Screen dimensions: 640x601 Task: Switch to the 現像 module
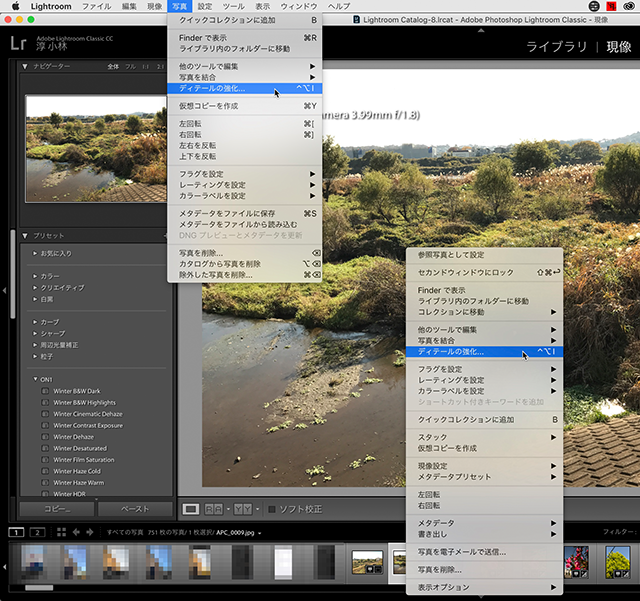pos(619,47)
